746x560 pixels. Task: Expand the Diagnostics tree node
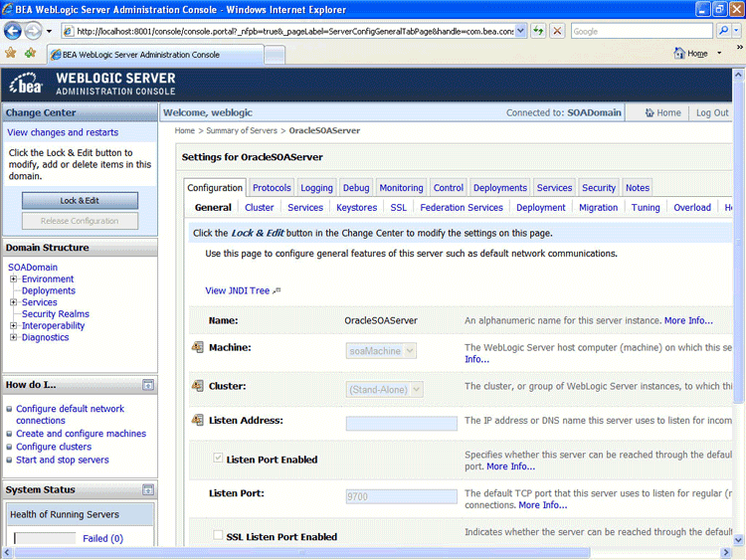(x=13, y=337)
